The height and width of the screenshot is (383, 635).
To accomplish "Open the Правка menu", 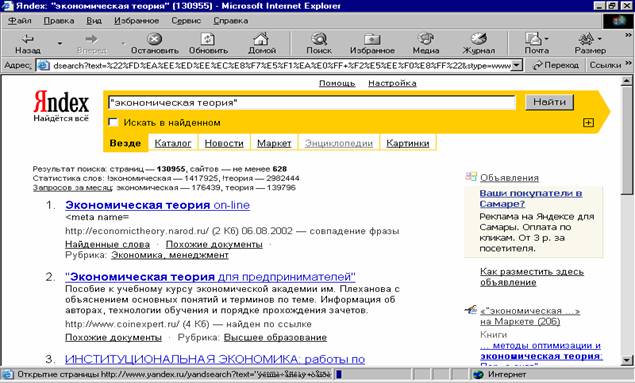I will pyautogui.click(x=59, y=21).
